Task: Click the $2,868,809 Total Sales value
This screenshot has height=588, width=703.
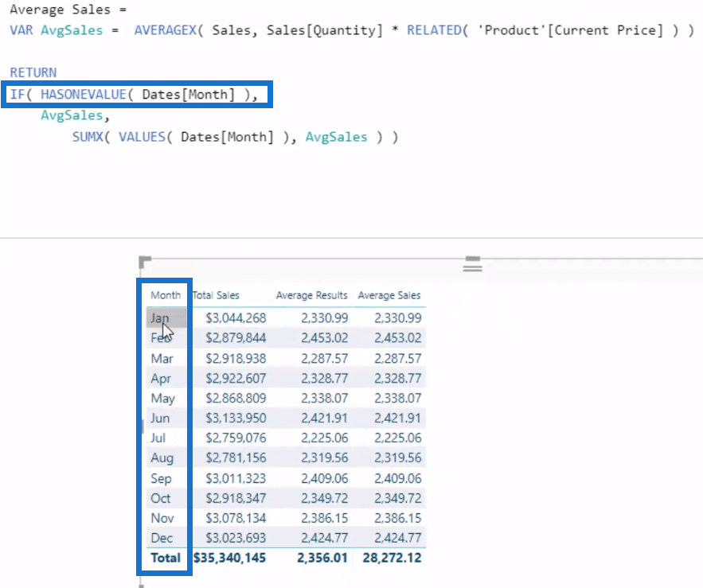Action: (236, 398)
